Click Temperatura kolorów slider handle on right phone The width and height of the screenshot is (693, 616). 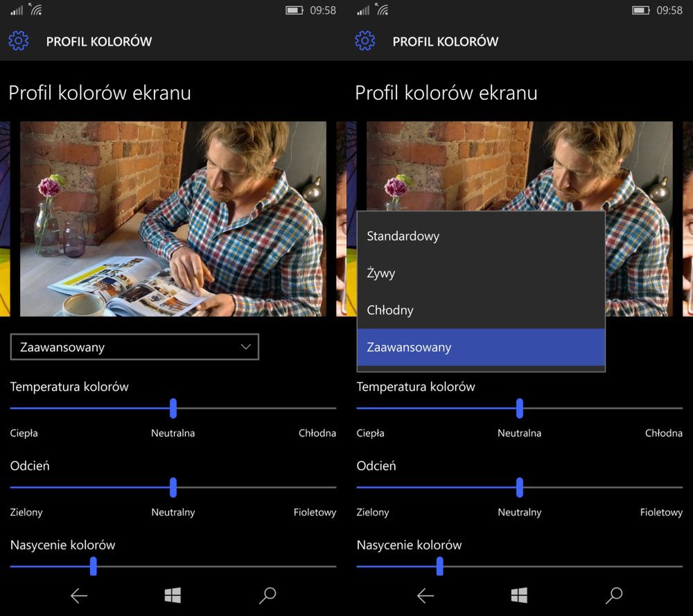pyautogui.click(x=520, y=408)
